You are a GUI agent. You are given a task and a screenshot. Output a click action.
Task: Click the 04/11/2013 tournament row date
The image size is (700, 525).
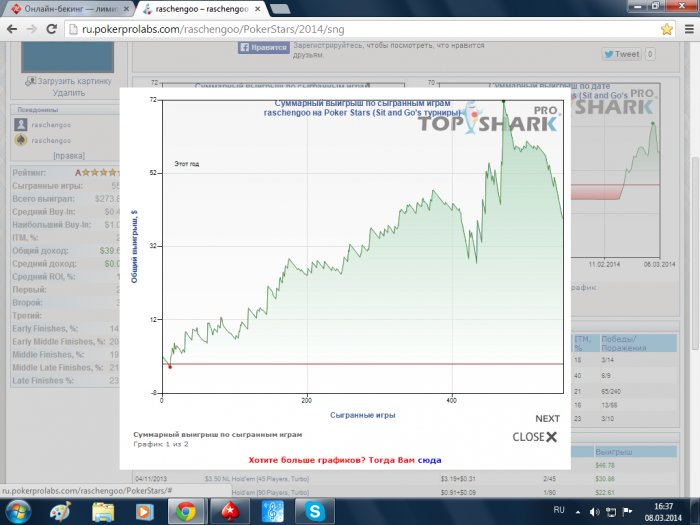(151, 479)
